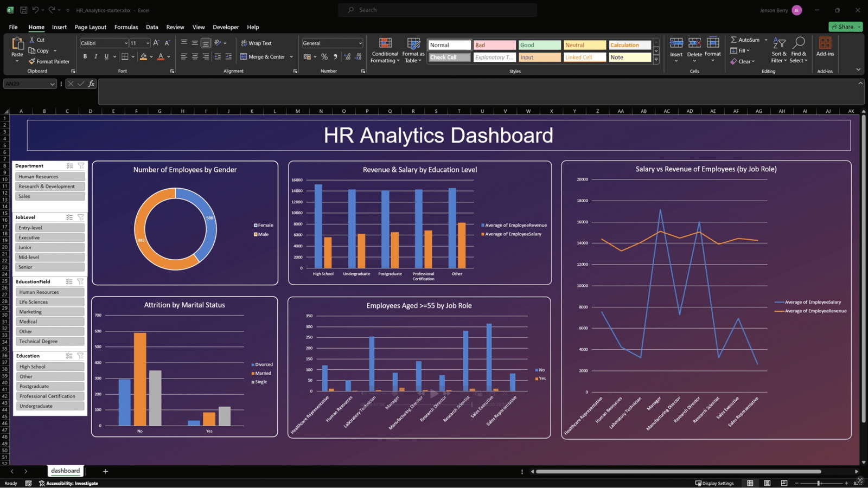
Task: Click the Find & Select magnifier
Action: pos(799,43)
